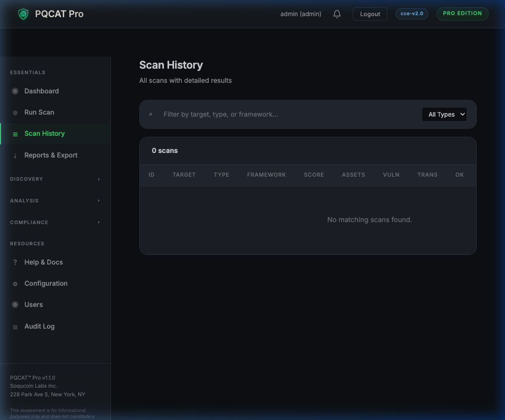The image size is (505, 420).
Task: Click the PRO EDITION badge
Action: 462,14
